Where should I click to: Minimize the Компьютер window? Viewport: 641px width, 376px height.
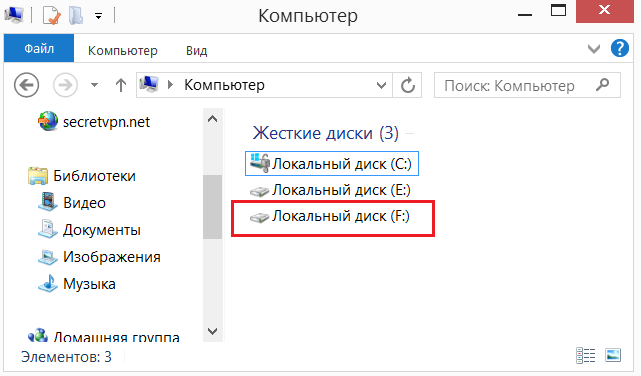tap(524, 15)
